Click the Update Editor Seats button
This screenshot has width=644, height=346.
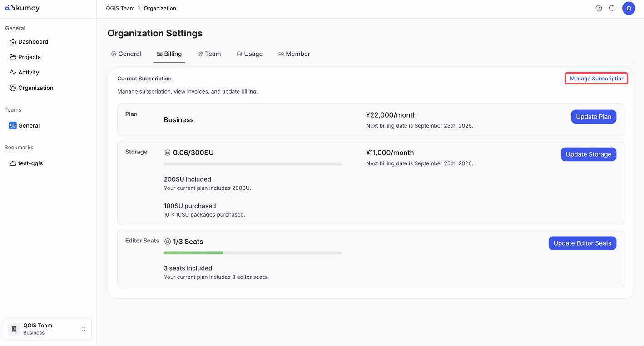tap(582, 243)
